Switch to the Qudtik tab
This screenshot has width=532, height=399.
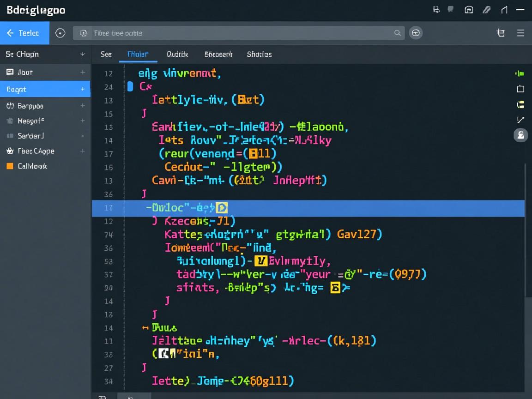177,54
